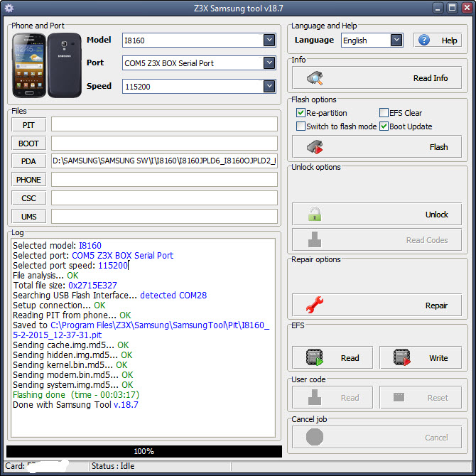Enable the EFS Clear checkbox
The image size is (476, 476).
(384, 113)
